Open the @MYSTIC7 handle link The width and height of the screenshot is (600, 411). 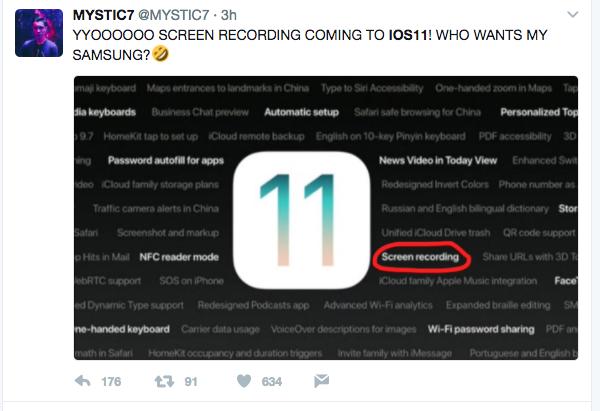[x=173, y=15]
